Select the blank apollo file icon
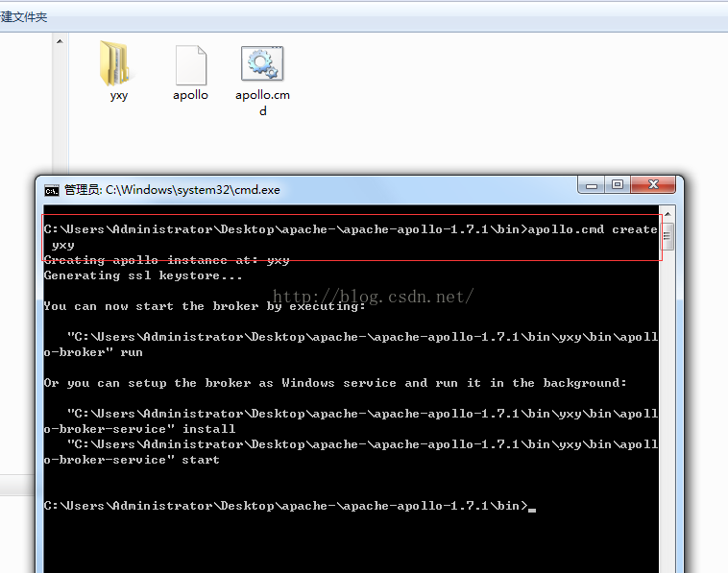Viewport: 728px width, 573px height. pos(191,65)
